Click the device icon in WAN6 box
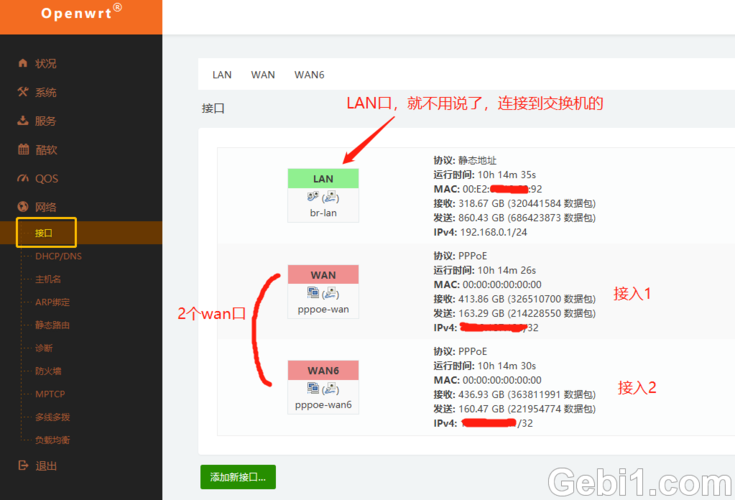Screen dimensions: 735x500 [x=313, y=388]
